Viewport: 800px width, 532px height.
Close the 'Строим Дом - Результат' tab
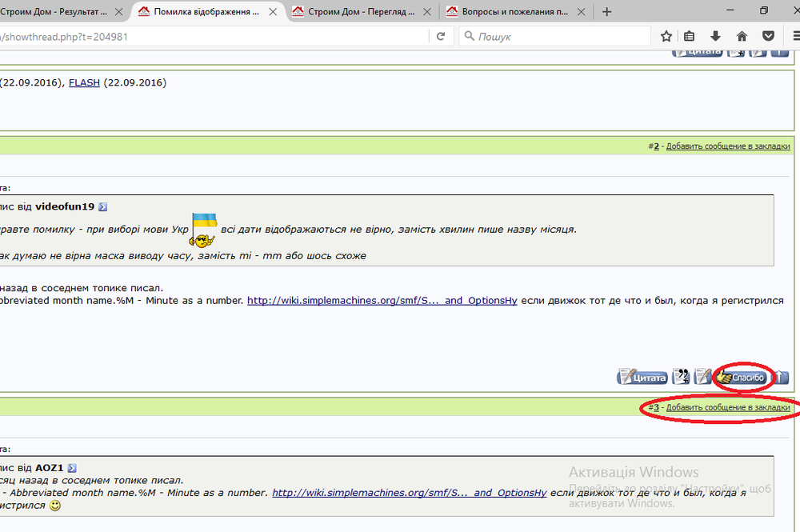[x=118, y=12]
